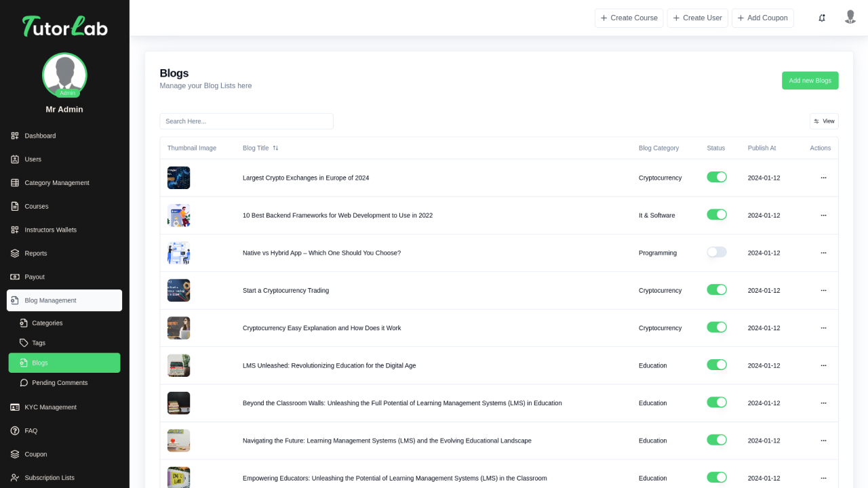Open the Dashboard sidebar icon
The height and width of the screenshot is (488, 868).
(x=15, y=136)
